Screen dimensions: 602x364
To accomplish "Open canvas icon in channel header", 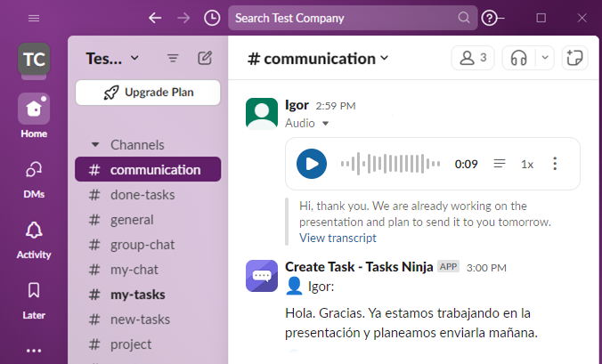I will [x=574, y=59].
